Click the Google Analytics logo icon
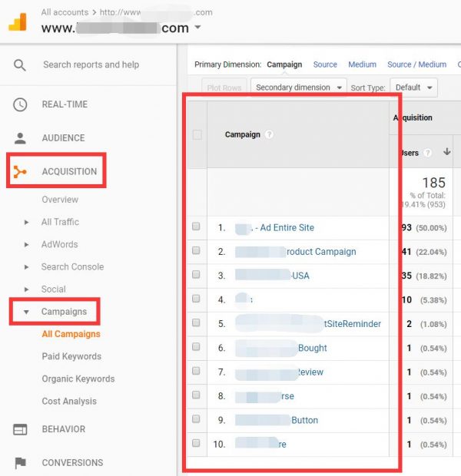Image resolution: width=461 pixels, height=476 pixels. [x=18, y=21]
